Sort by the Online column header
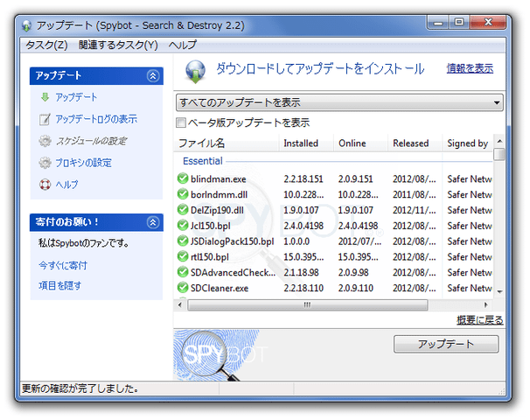The image size is (530, 420). 361,143
